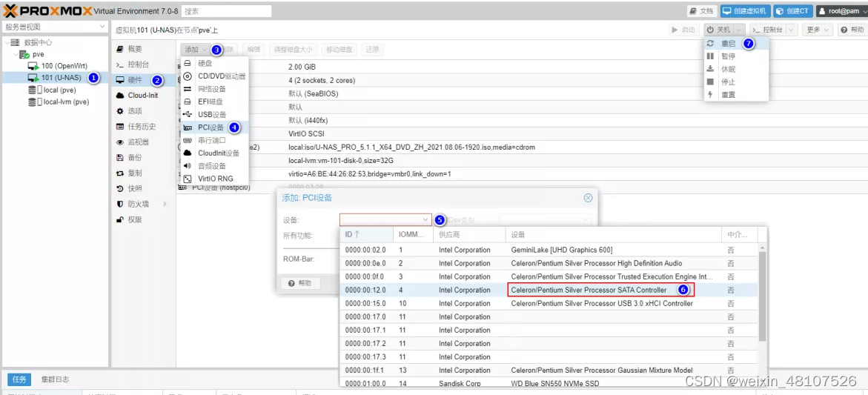This screenshot has width=868, height=395.
Task: Select the WD Blue SN550 NVMe SSD row
Action: click(548, 383)
